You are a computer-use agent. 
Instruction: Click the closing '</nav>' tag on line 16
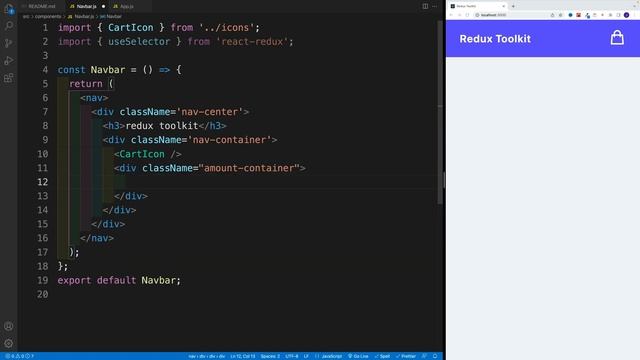(x=97, y=238)
